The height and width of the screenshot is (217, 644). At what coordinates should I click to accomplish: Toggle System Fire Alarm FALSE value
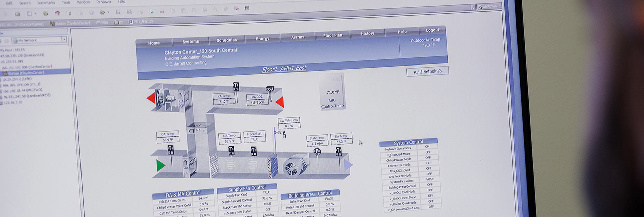coord(429,179)
